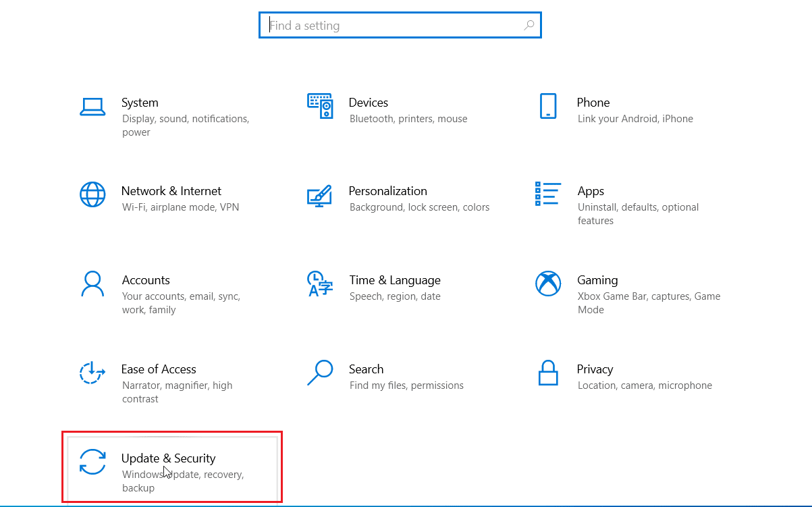Open the Privacy settings title
812x507 pixels.
595,369
